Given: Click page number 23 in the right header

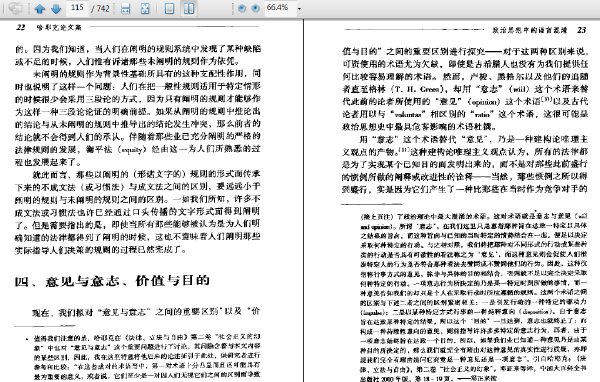Looking at the screenshot, I should click(582, 30).
